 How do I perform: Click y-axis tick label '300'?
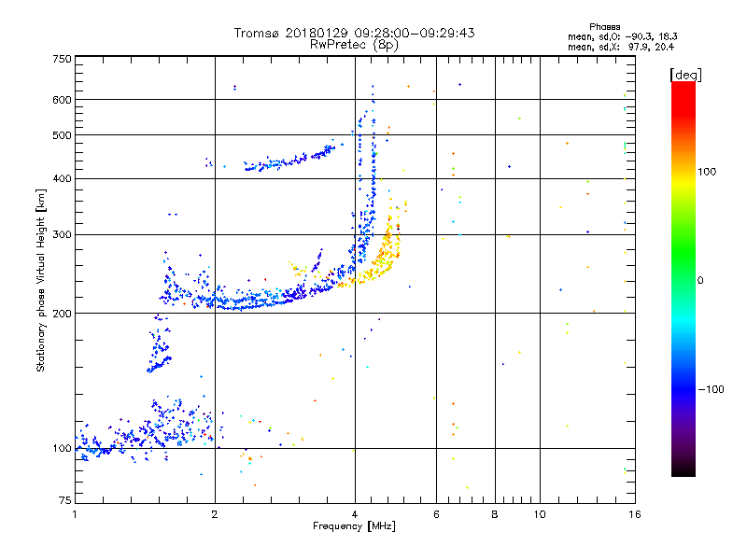pyautogui.click(x=62, y=234)
